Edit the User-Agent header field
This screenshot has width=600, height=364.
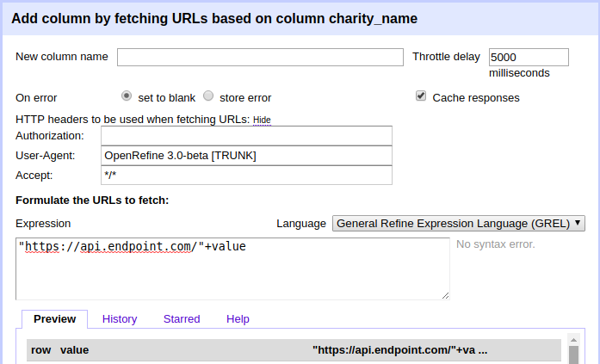coord(246,156)
